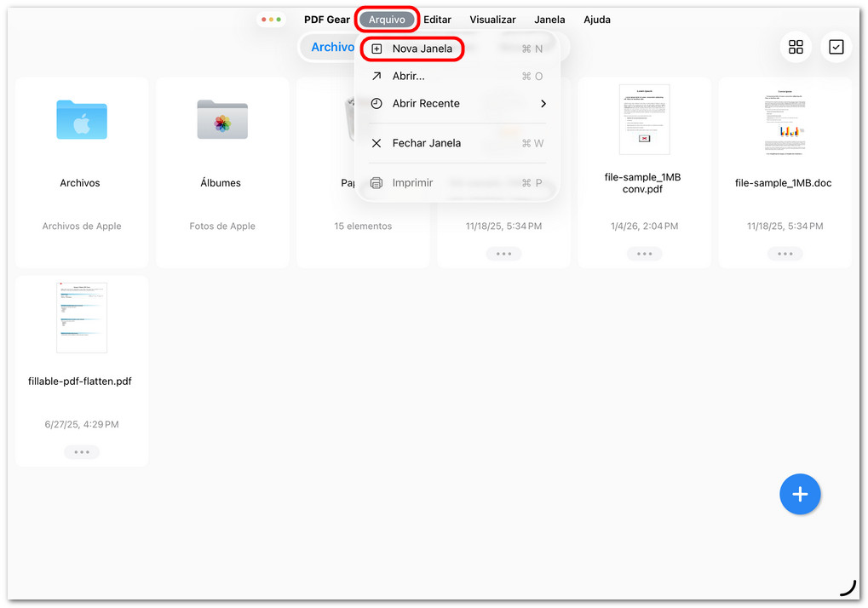
Task: Tap the blue plus button to add a file
Action: 800,494
